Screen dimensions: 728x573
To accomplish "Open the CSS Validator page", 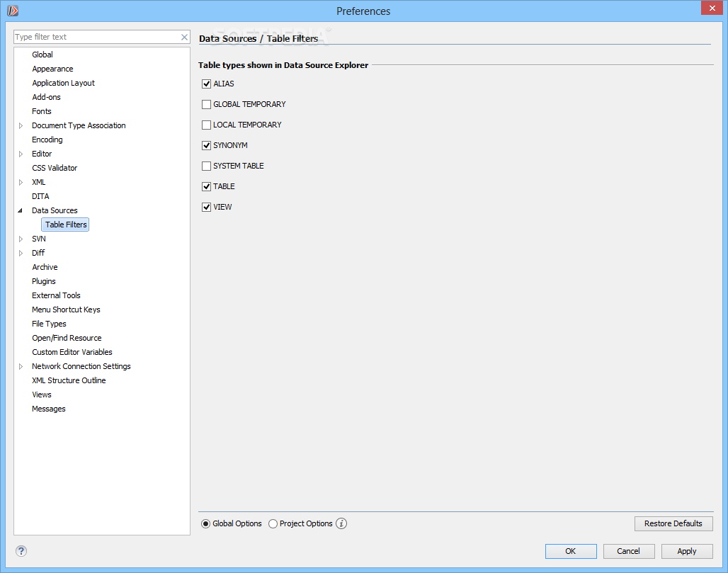I will [x=55, y=168].
